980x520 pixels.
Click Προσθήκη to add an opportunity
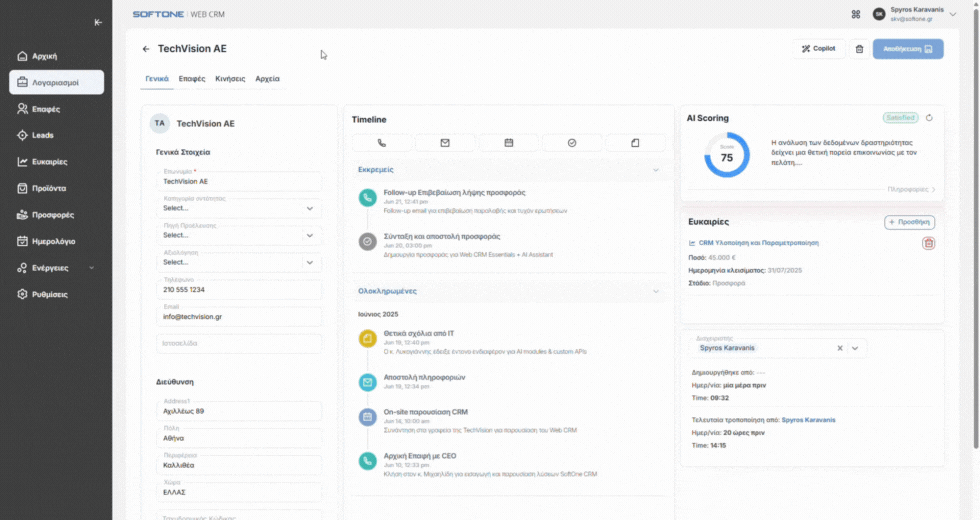click(x=909, y=222)
